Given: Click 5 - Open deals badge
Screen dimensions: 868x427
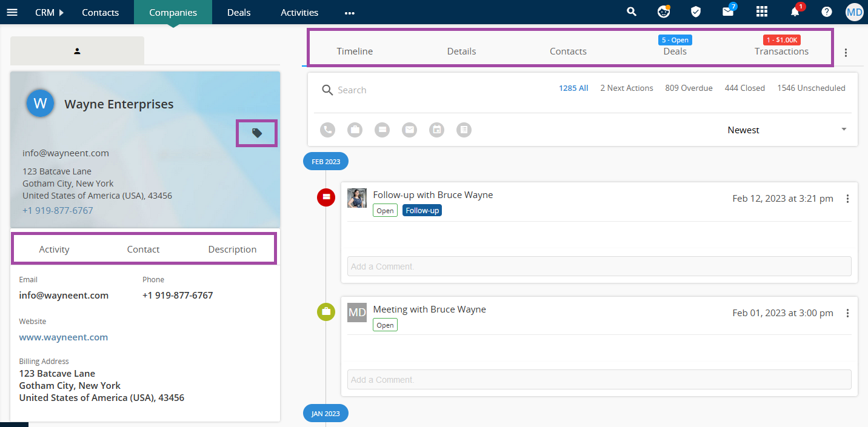Looking at the screenshot, I should (x=675, y=40).
